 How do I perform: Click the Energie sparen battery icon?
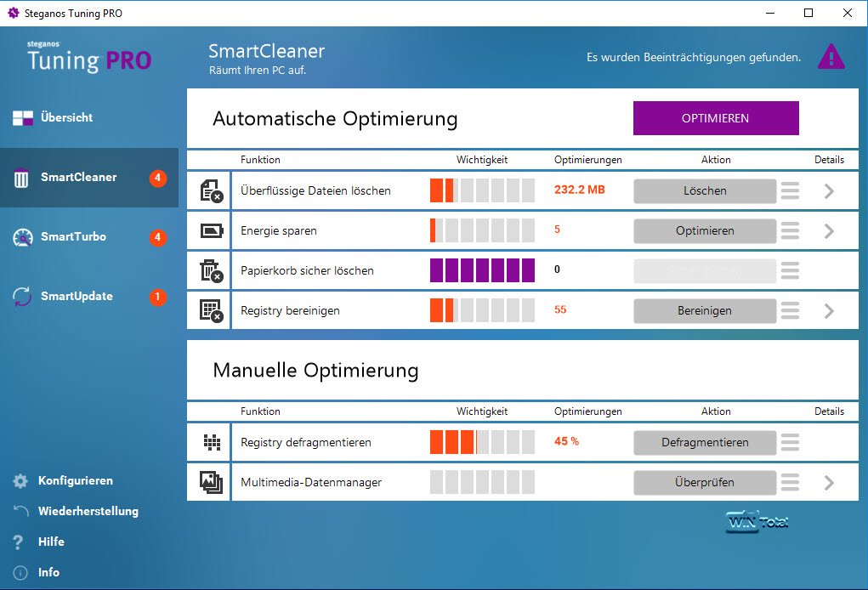[212, 230]
